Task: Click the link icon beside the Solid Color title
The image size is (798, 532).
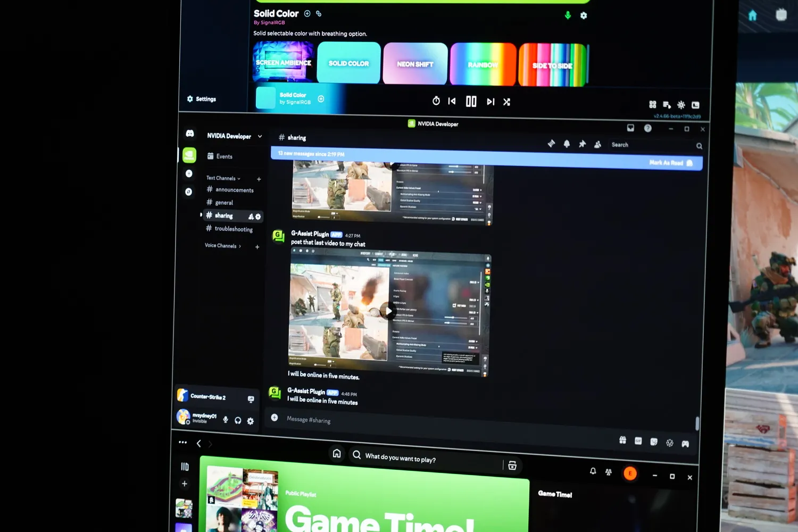Action: pos(319,14)
